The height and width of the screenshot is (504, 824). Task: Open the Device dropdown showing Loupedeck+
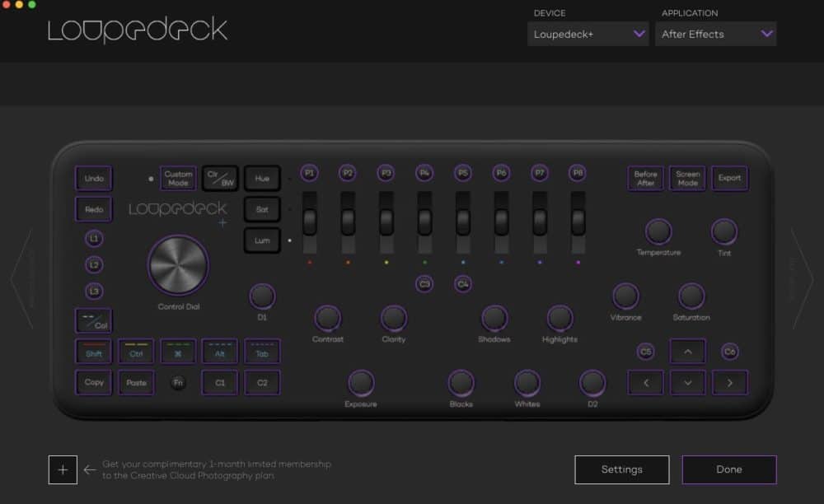point(588,34)
